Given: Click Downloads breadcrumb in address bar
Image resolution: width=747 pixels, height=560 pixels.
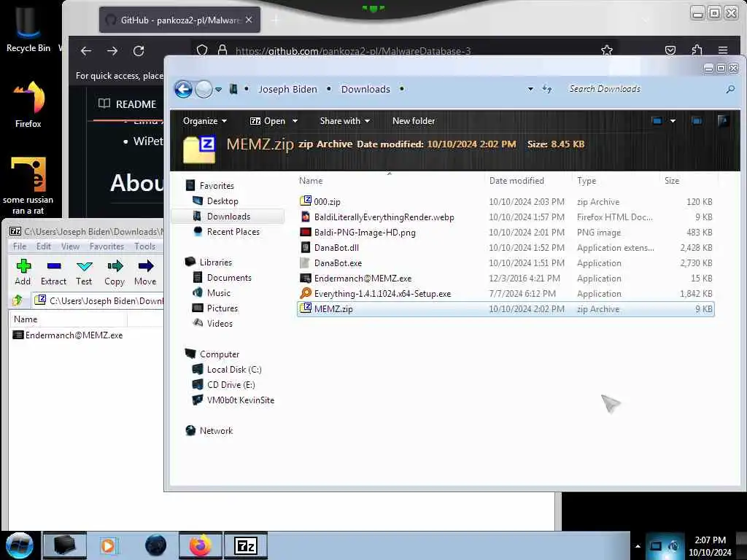Looking at the screenshot, I should point(365,89).
